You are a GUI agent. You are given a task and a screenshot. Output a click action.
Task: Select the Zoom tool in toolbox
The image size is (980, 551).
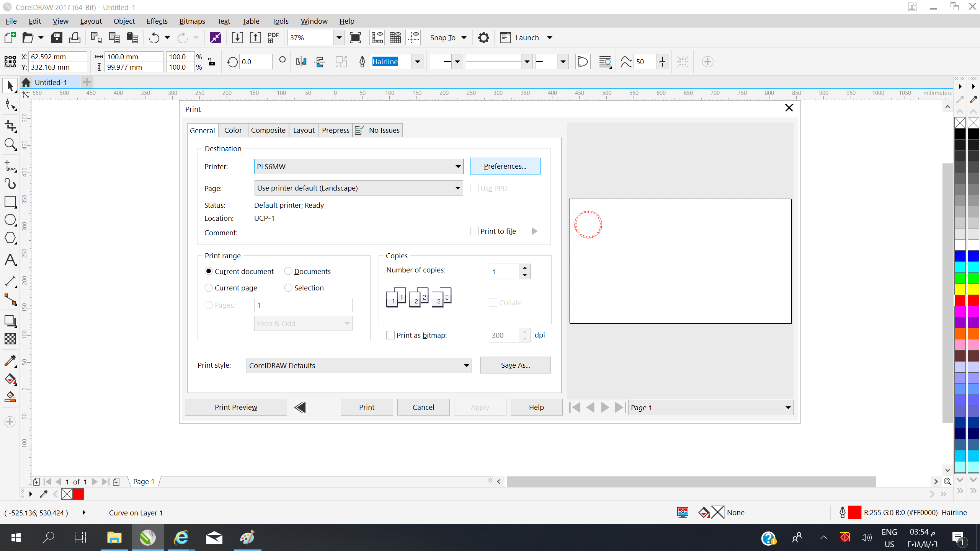[x=10, y=144]
